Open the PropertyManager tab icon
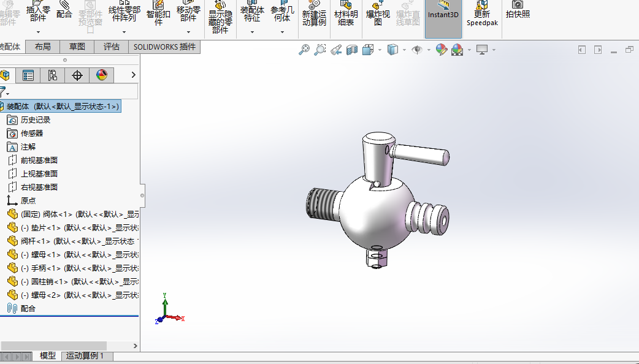Screen dimensions: 639x364 point(28,75)
